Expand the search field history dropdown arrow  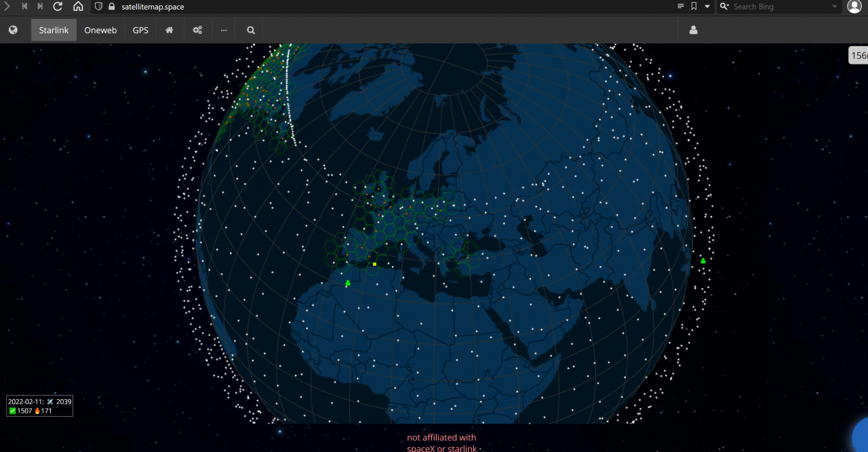(x=835, y=6)
